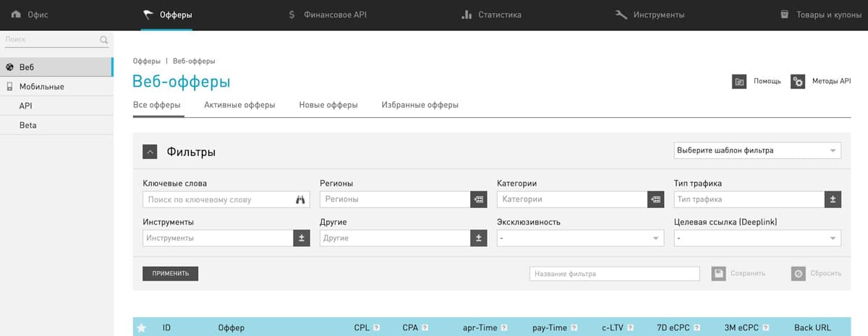
Task: Click the 7D eCPC help question icon
Action: [698, 328]
